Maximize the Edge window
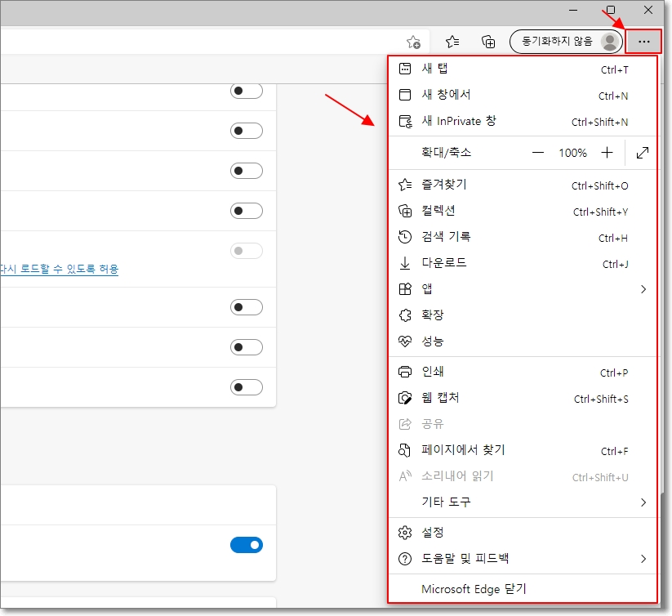 click(x=611, y=10)
